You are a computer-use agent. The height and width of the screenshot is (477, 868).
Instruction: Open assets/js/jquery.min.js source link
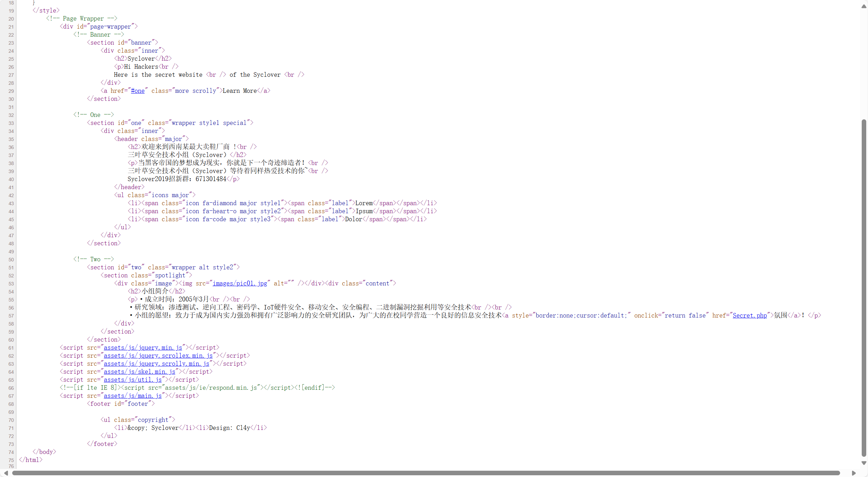pos(143,348)
